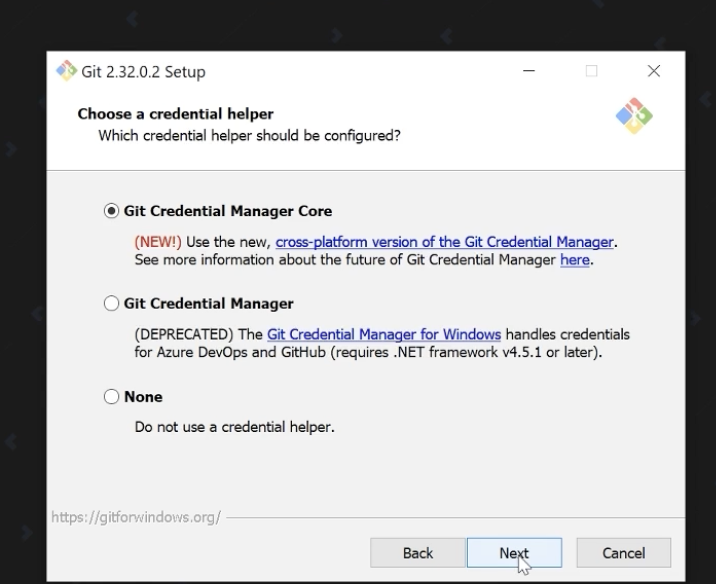Open the cross-platform Git Credential Manager link

tap(444, 242)
